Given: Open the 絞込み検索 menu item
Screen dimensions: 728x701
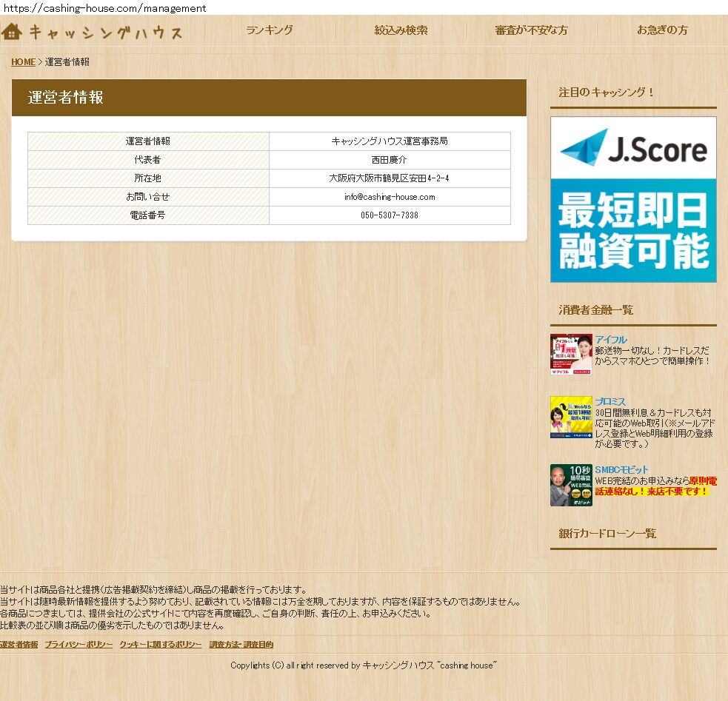Looking at the screenshot, I should tap(401, 30).
